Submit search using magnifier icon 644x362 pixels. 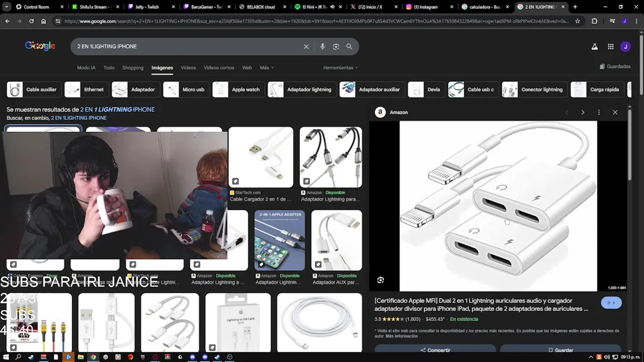pyautogui.click(x=349, y=46)
